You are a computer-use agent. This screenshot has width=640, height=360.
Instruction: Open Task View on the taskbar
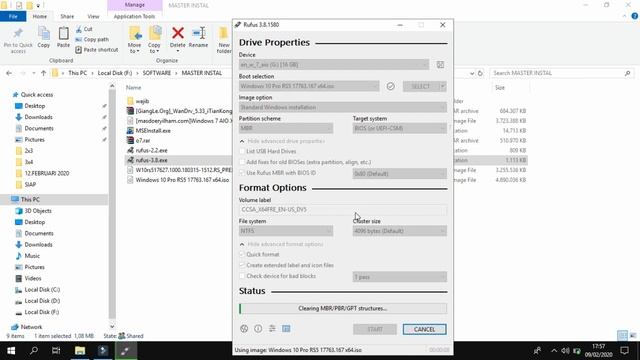(56, 351)
